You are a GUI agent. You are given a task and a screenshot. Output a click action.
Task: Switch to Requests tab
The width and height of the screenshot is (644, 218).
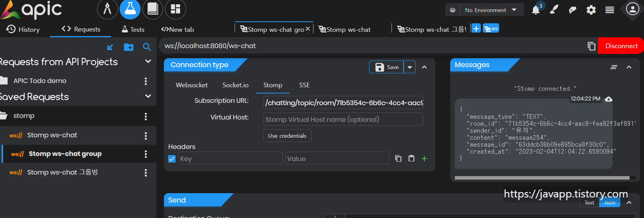point(81,29)
